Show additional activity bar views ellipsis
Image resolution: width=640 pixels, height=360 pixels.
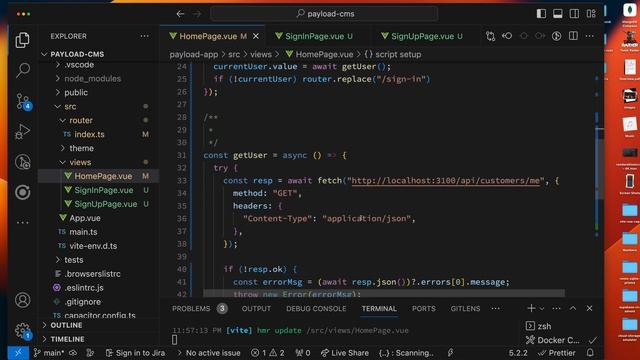point(22,222)
